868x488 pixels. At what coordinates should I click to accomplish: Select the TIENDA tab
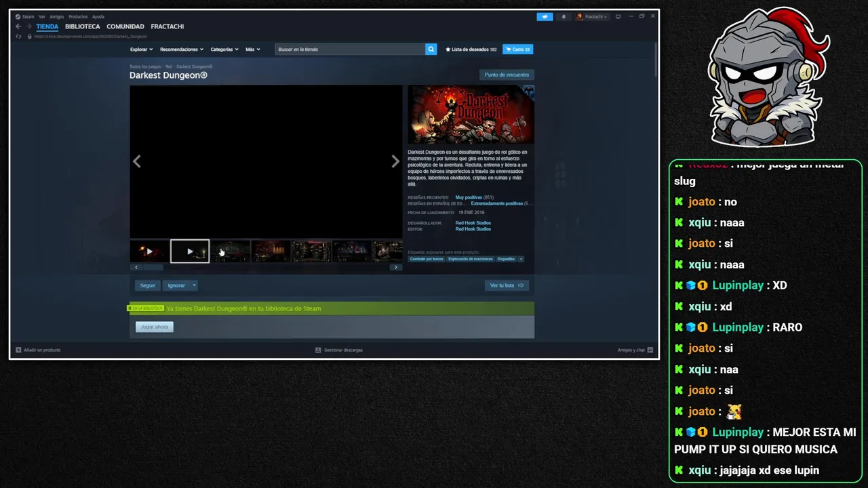pos(47,26)
